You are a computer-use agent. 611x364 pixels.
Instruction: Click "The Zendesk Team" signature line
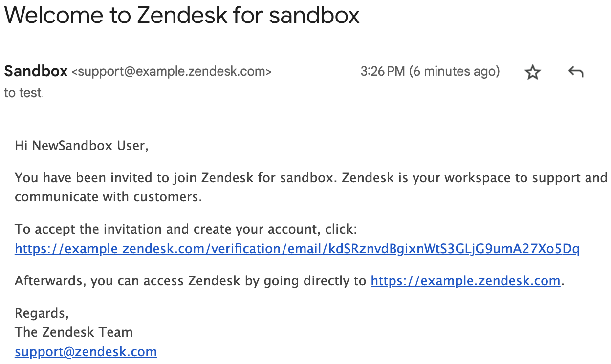(74, 332)
